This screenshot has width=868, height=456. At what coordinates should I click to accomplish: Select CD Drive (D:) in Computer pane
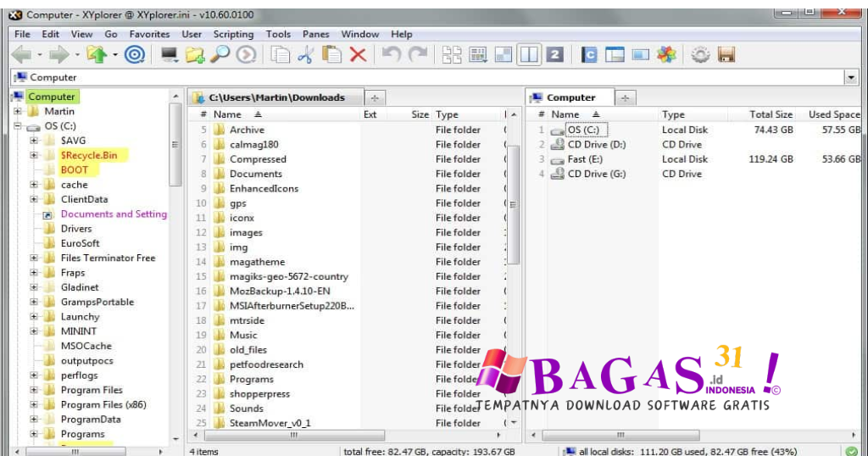click(x=596, y=144)
